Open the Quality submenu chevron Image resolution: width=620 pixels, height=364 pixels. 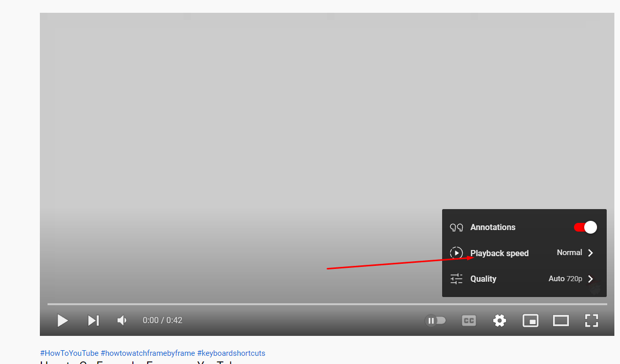[x=590, y=279]
